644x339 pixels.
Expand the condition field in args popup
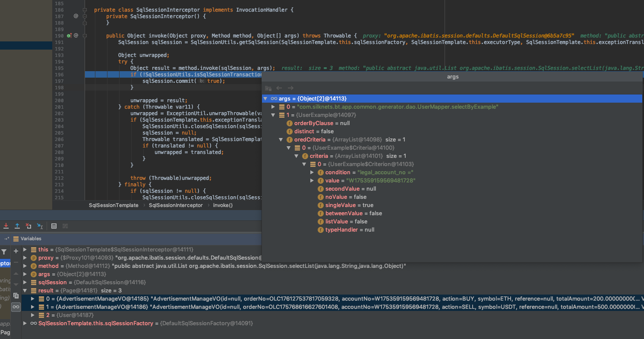pos(313,173)
